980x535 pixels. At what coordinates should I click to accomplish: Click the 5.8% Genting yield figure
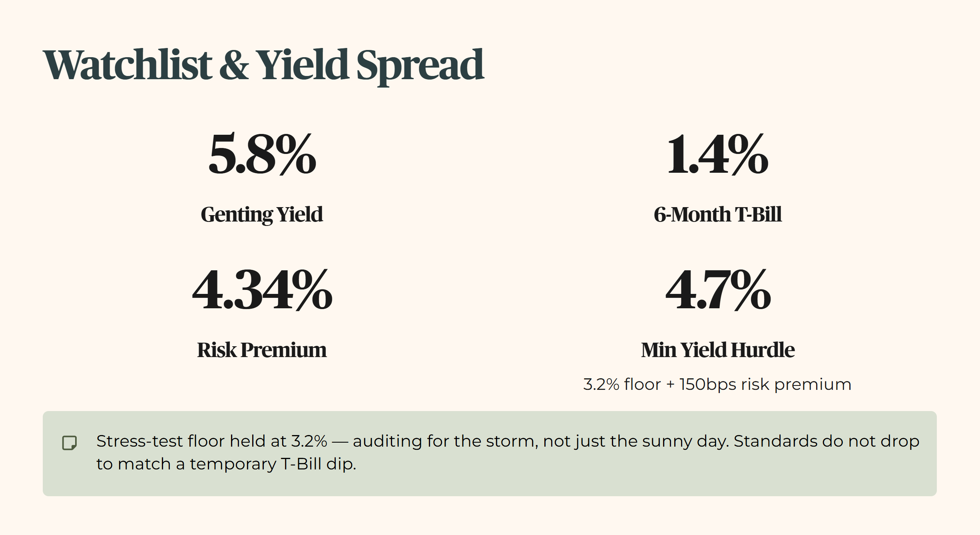(262, 154)
